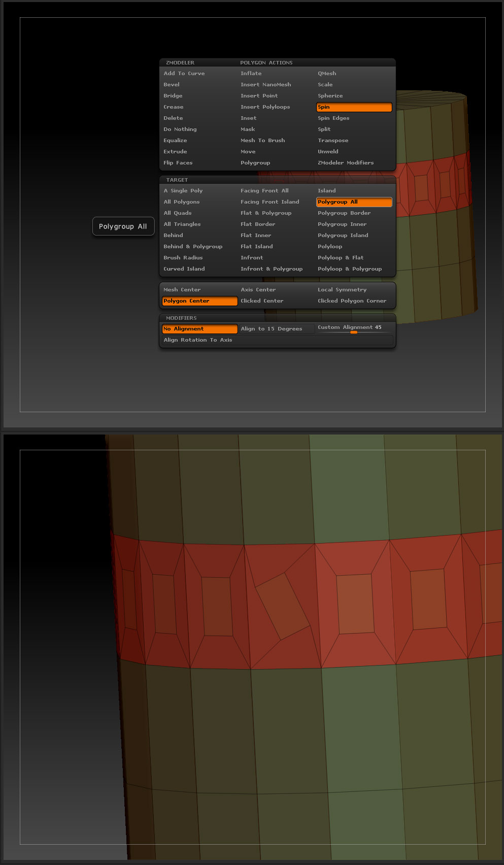Toggle the highlighted Polygroup All target
Image resolution: width=504 pixels, height=865 pixels.
coord(354,202)
